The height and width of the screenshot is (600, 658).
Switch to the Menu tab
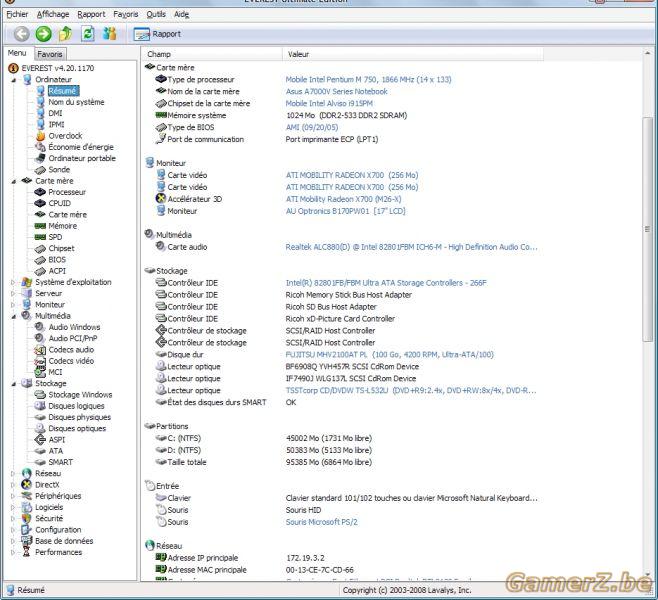point(17,53)
